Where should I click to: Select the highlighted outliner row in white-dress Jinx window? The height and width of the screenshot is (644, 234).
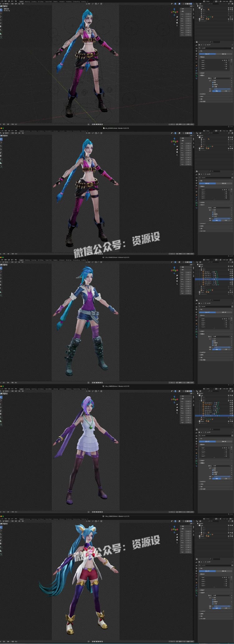tap(214, 416)
